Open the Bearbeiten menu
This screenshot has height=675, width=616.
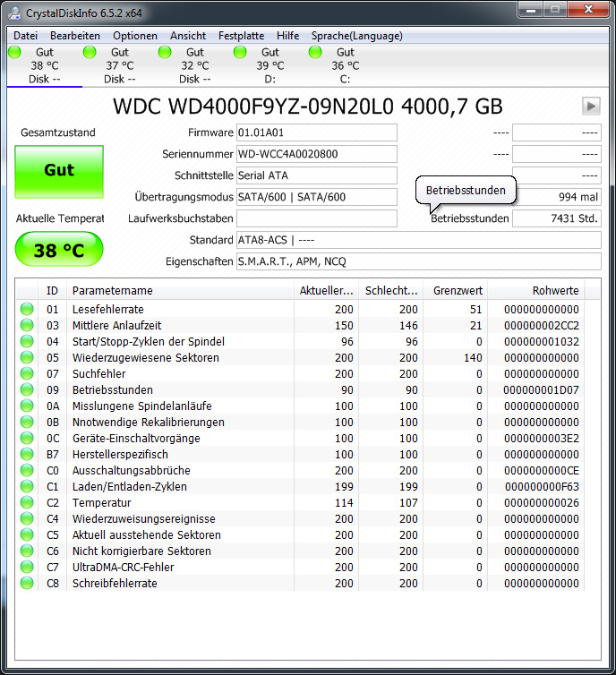[75, 36]
